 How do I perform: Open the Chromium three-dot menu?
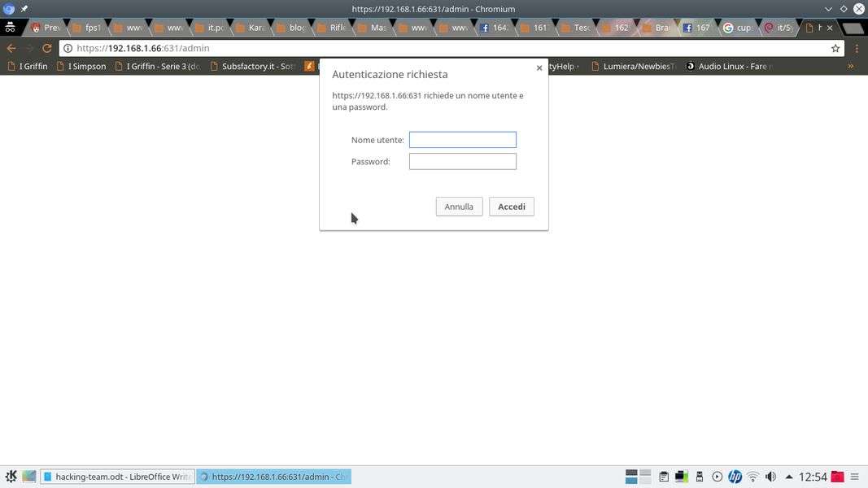coord(857,48)
